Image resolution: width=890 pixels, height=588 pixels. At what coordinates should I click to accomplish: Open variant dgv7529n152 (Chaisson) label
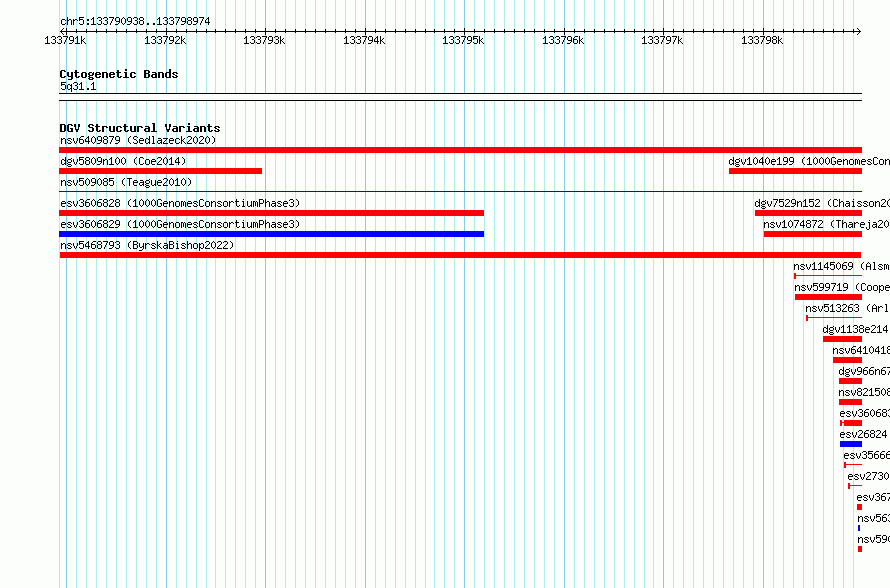pyautogui.click(x=822, y=203)
